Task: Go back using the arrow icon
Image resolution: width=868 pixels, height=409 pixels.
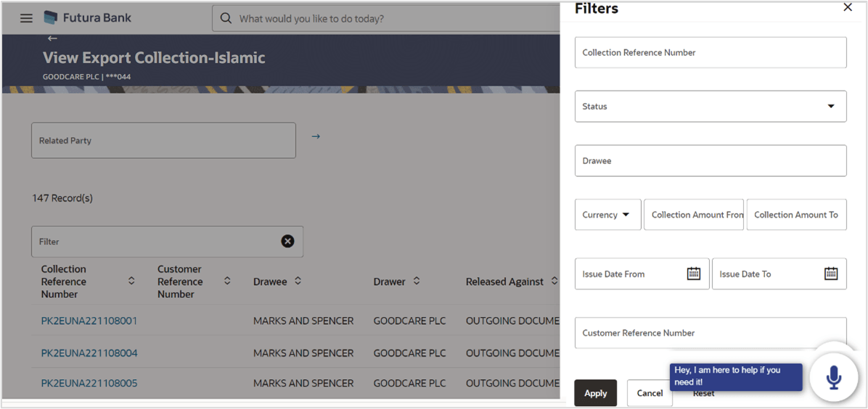Action: coord(52,38)
